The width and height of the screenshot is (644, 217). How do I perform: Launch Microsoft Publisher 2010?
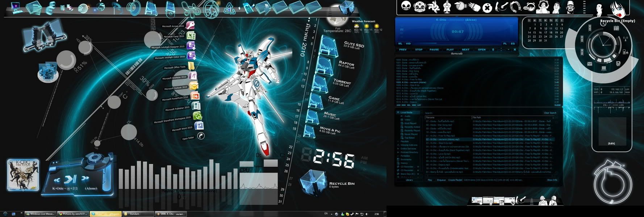(196, 106)
